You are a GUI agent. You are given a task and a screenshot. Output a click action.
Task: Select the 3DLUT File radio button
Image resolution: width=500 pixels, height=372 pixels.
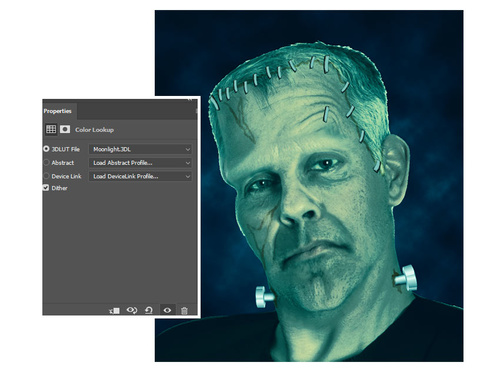(46, 149)
